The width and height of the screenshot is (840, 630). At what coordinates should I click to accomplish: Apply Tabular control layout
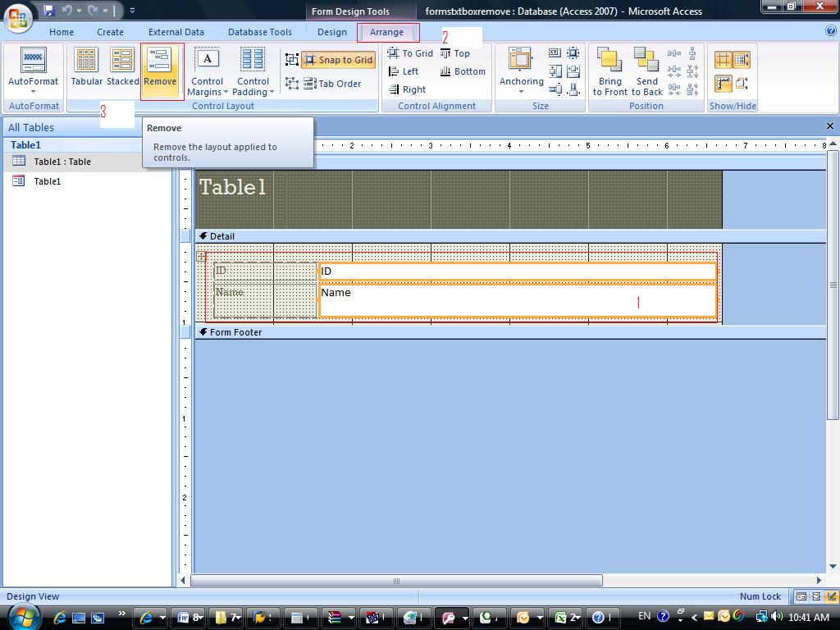(86, 66)
